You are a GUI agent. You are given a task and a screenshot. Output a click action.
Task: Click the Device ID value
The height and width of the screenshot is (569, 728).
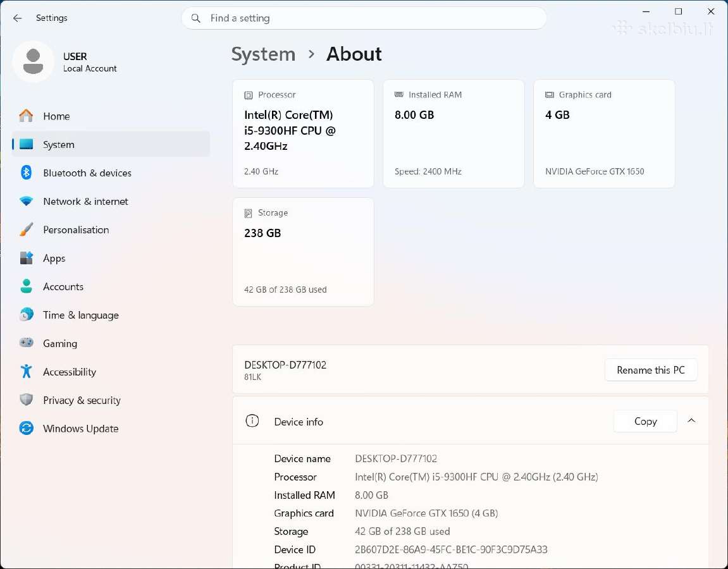tap(451, 549)
